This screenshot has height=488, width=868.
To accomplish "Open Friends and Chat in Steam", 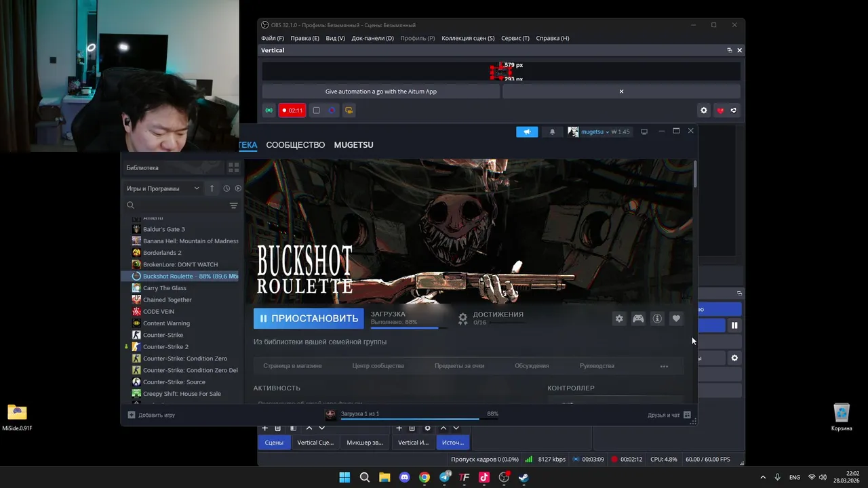I will pos(669,415).
